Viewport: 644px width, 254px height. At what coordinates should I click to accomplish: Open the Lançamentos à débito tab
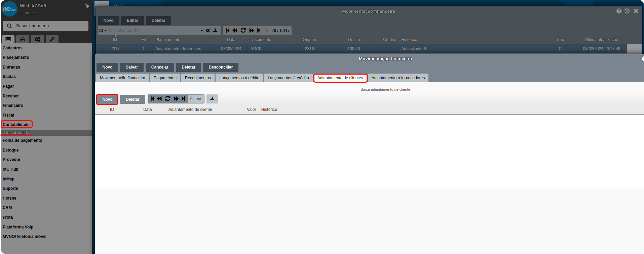coord(239,78)
